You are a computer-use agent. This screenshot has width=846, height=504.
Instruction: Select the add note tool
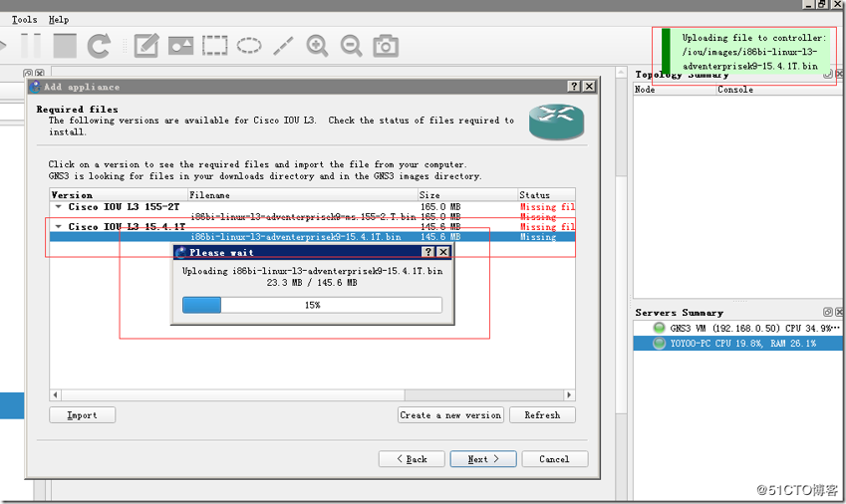146,45
